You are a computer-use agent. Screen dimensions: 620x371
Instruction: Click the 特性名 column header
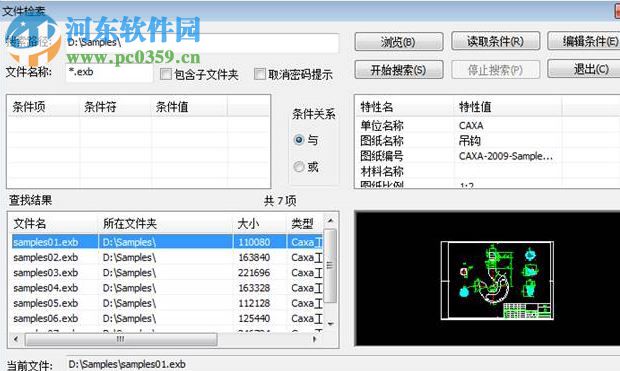(404, 107)
